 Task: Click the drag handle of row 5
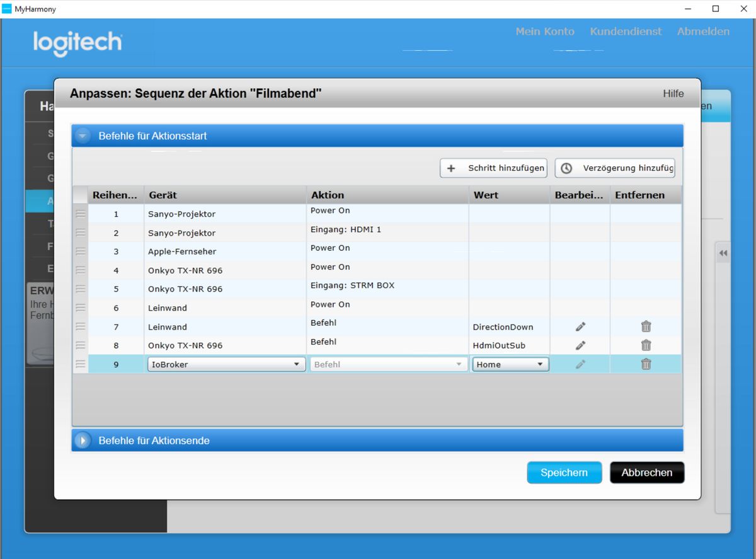pos(81,289)
